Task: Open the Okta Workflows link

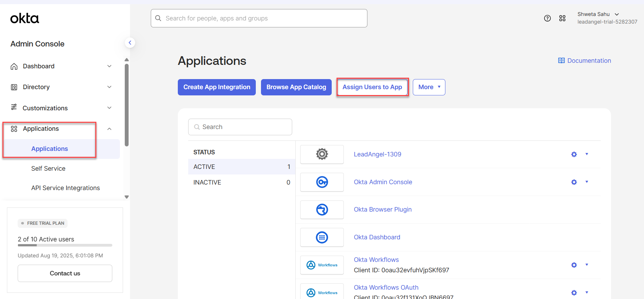Action: coord(376,260)
